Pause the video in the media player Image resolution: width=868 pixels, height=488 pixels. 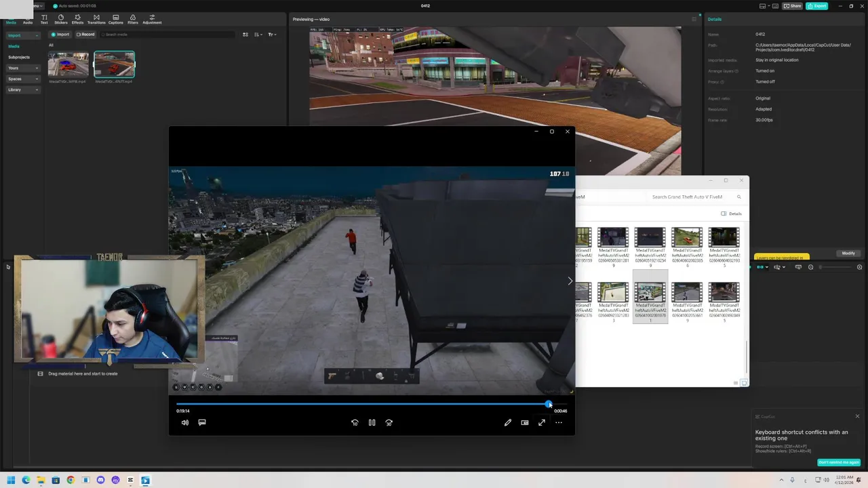click(372, 423)
